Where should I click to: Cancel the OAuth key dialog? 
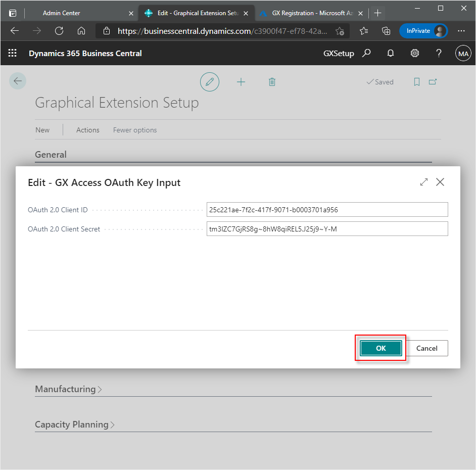427,348
